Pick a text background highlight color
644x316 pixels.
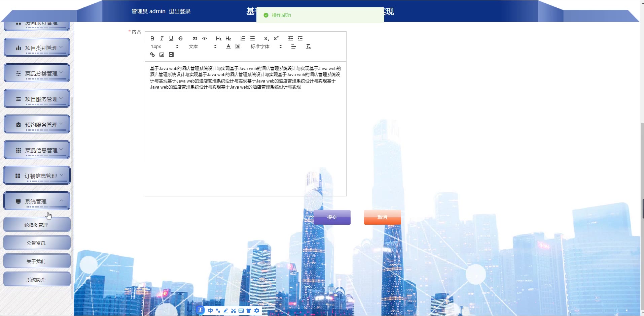[x=238, y=46]
